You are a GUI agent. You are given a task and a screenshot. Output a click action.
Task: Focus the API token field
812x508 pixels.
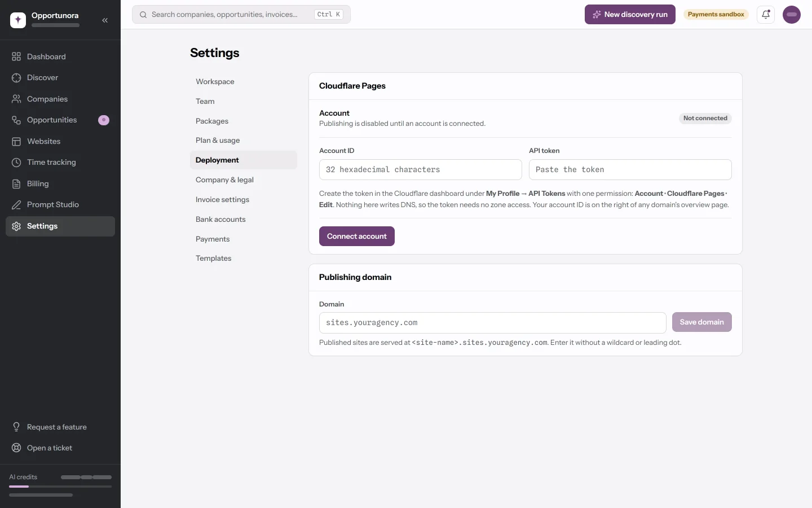click(630, 170)
